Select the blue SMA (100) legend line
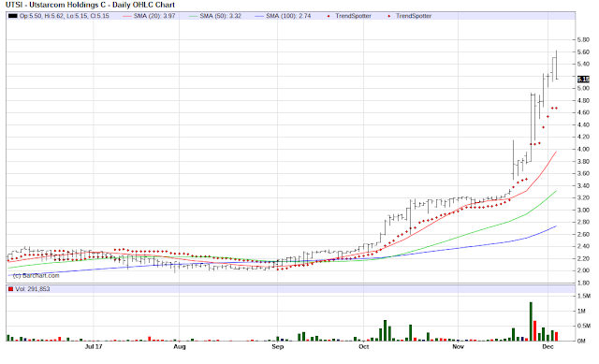 click(259, 16)
